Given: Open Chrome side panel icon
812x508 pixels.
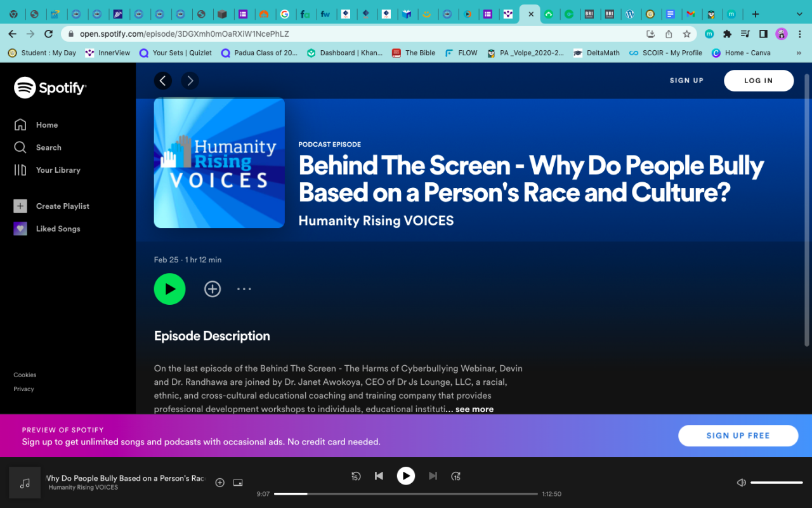Looking at the screenshot, I should coord(763,34).
